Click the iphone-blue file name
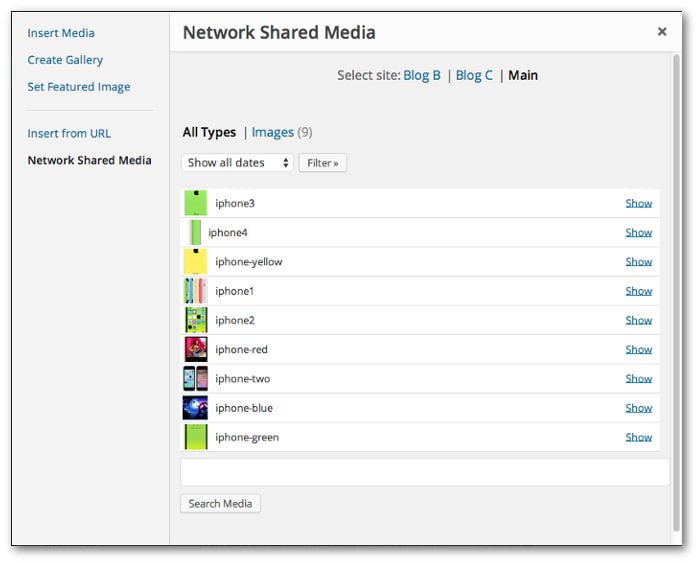The height and width of the screenshot is (564, 700). [244, 408]
